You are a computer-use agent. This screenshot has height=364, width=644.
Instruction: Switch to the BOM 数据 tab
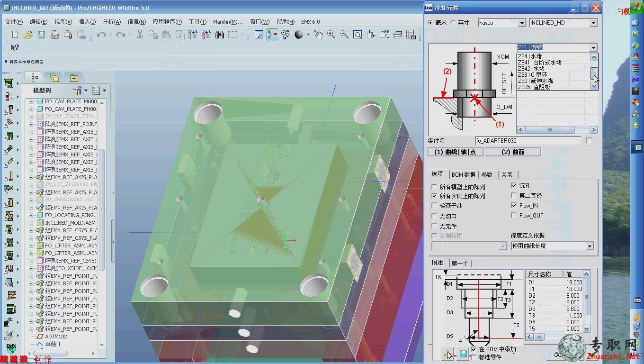[464, 174]
